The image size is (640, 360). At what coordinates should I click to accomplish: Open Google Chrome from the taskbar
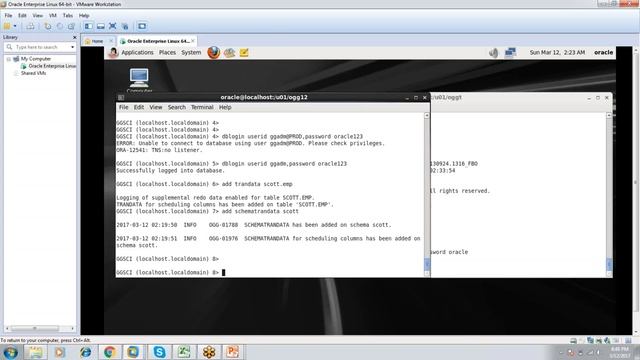tap(109, 352)
